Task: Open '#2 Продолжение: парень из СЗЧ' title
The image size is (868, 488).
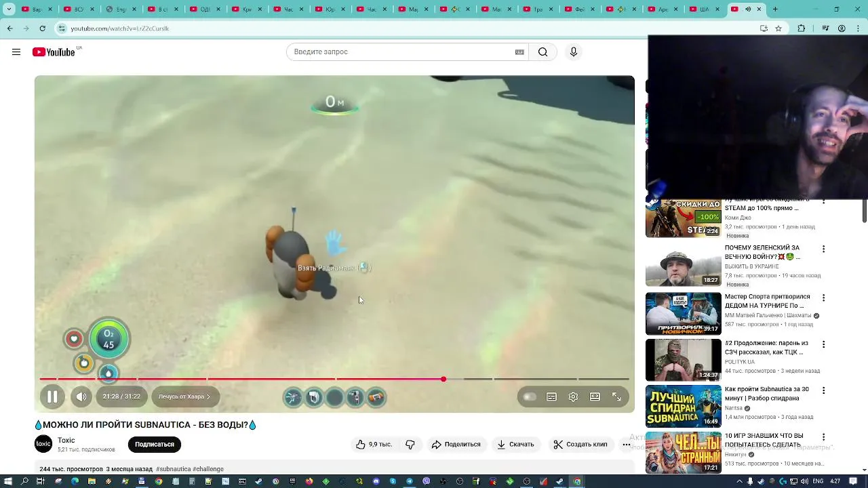Action: tap(766, 348)
